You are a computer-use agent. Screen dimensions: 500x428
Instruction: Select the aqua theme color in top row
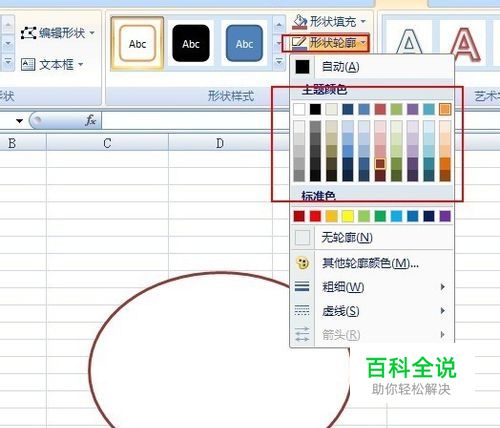point(429,109)
